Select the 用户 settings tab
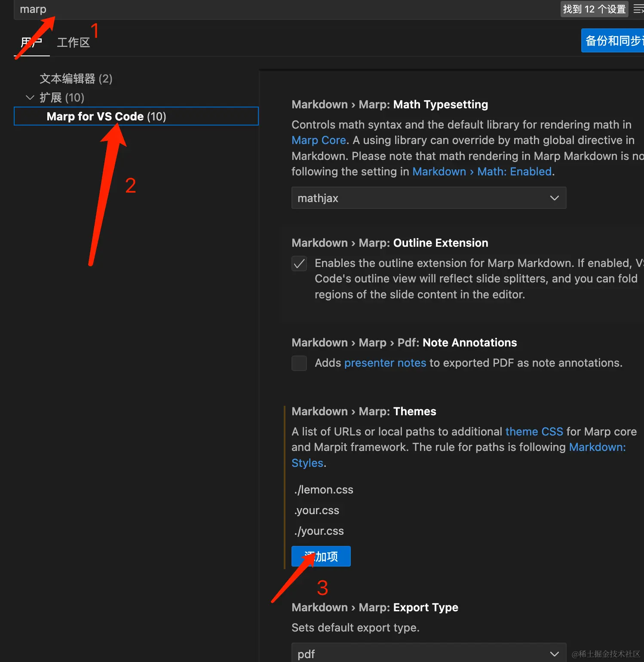644x662 pixels. 32,43
